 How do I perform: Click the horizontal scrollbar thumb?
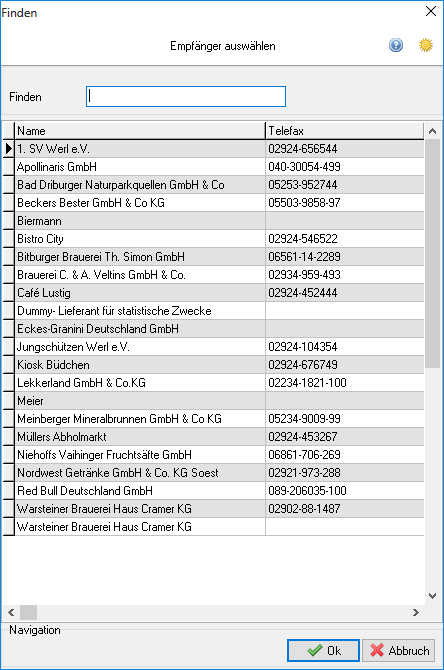[29, 612]
